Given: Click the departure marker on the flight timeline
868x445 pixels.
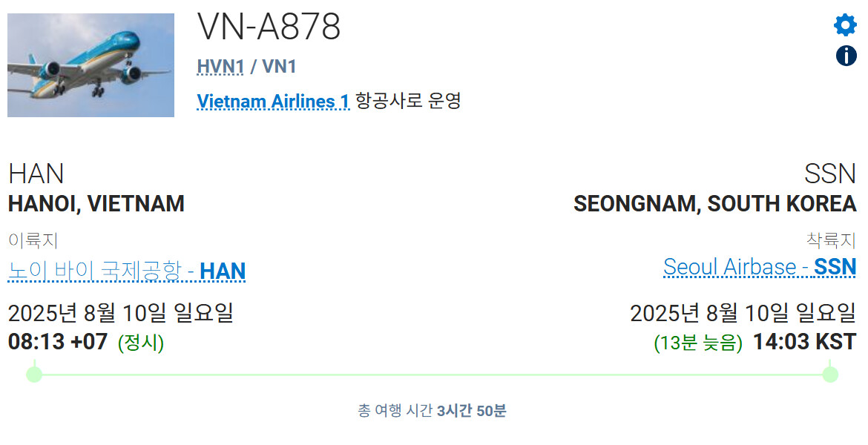Looking at the screenshot, I should coord(34,374).
